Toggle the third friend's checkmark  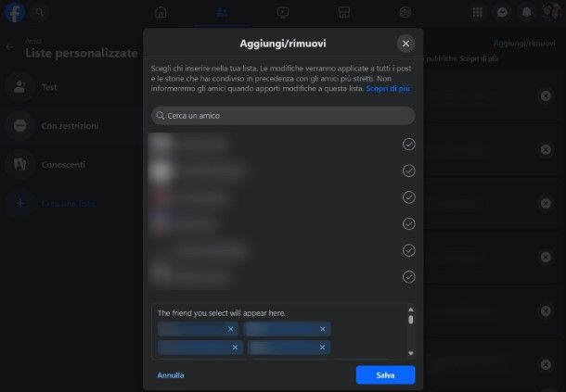(x=408, y=197)
